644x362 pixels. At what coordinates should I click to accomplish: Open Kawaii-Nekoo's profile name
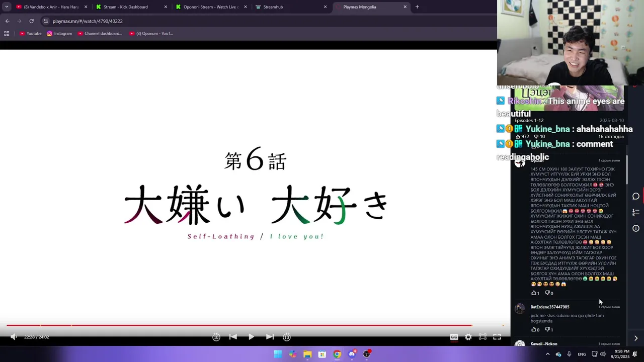tap(544, 344)
